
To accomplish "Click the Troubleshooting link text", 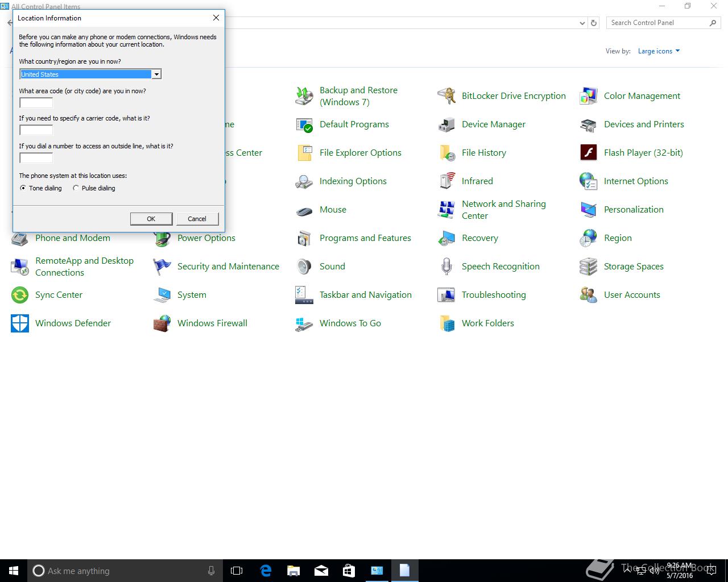I will [494, 295].
